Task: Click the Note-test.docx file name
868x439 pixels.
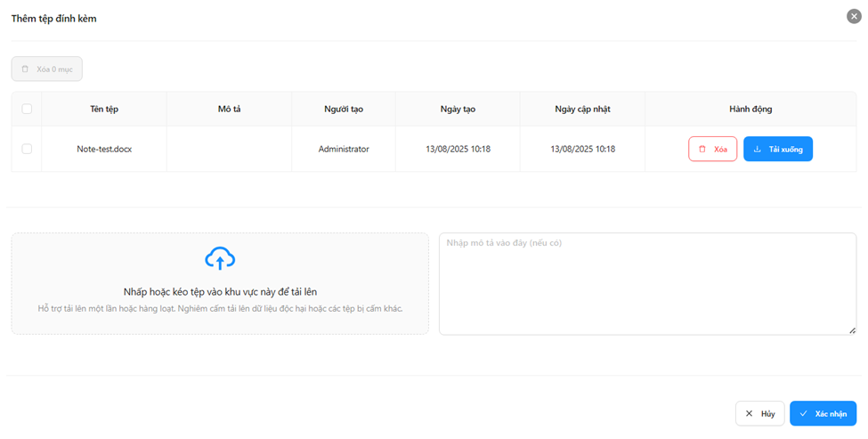Action: [104, 150]
